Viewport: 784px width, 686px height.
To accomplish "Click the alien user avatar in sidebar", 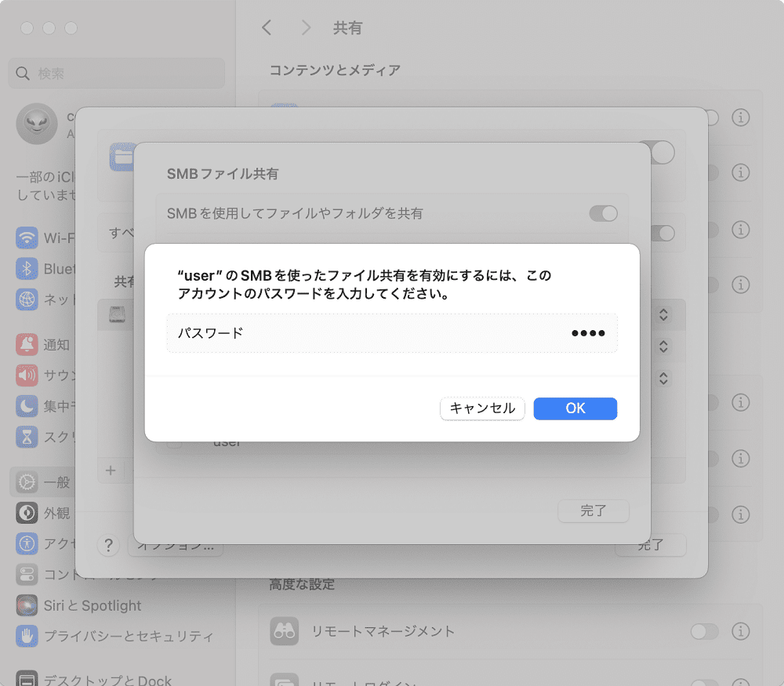I will [x=37, y=124].
